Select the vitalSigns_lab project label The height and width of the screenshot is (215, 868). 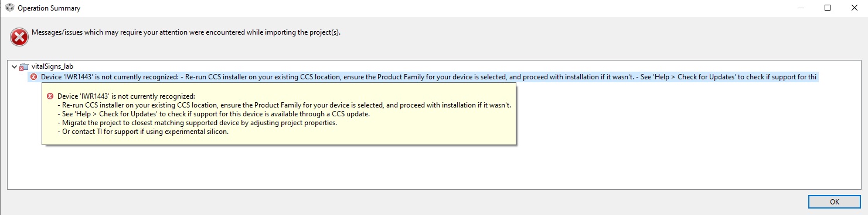52,67
